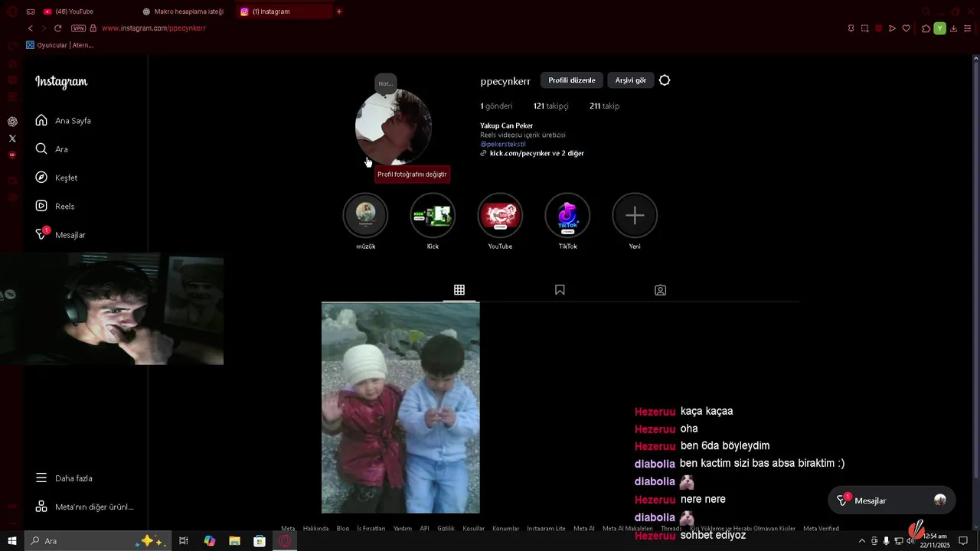
Task: Click footer Hakkında link
Action: point(315,529)
